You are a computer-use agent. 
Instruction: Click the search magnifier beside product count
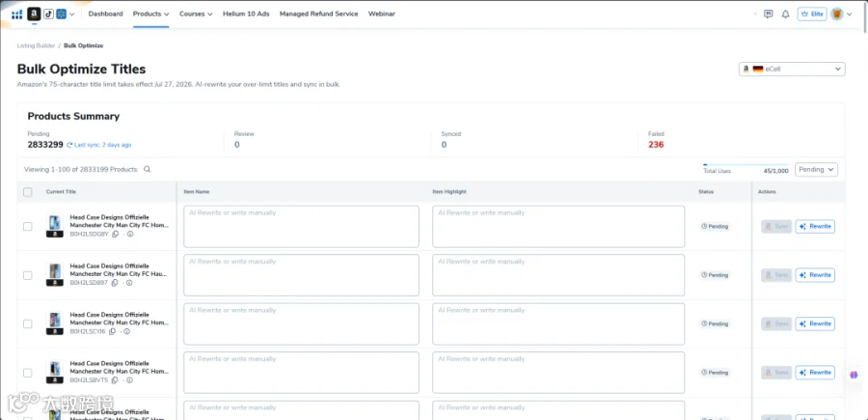click(148, 170)
